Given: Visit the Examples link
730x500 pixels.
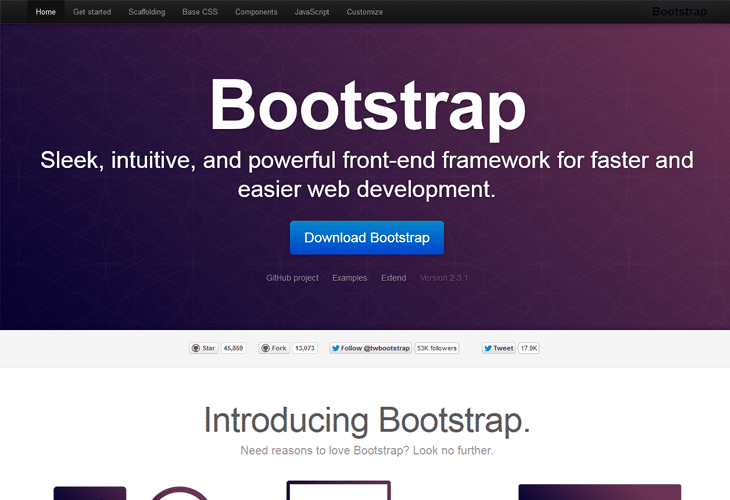Looking at the screenshot, I should coord(350,278).
